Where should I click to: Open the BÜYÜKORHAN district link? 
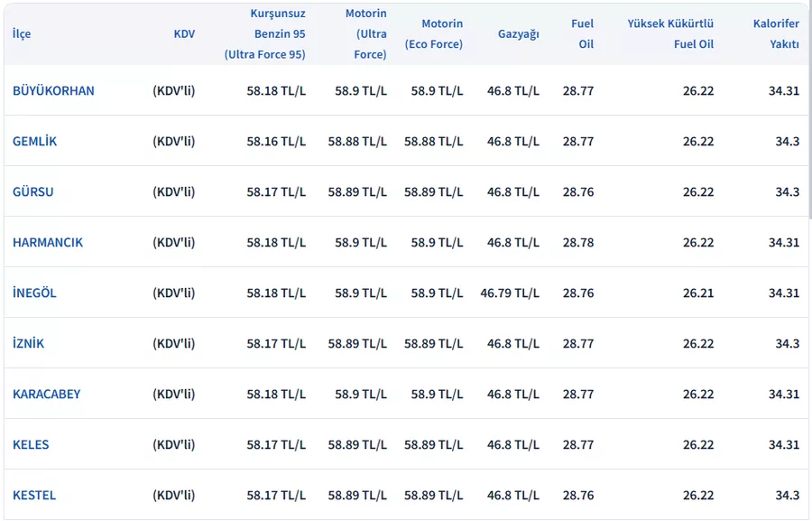pyautogui.click(x=53, y=91)
